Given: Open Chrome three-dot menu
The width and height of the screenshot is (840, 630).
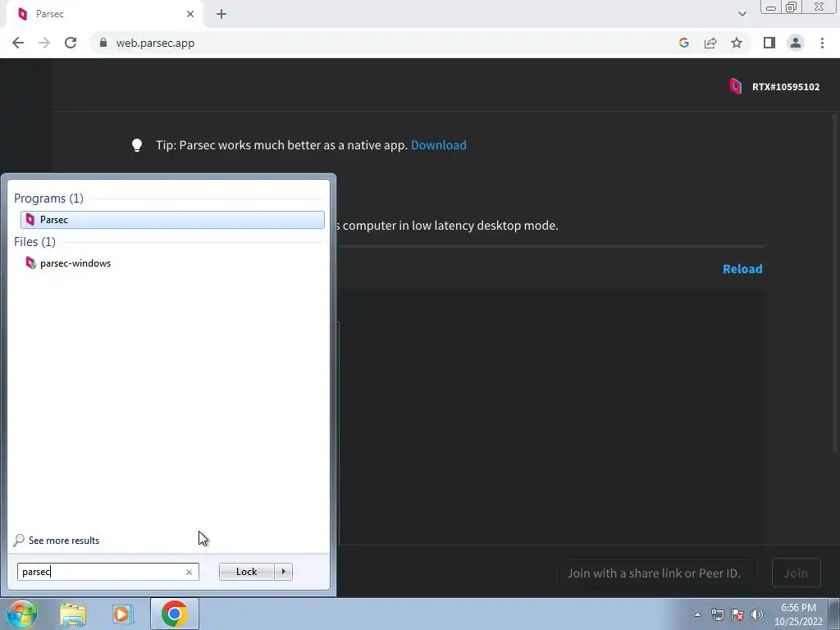Looking at the screenshot, I should [822, 43].
